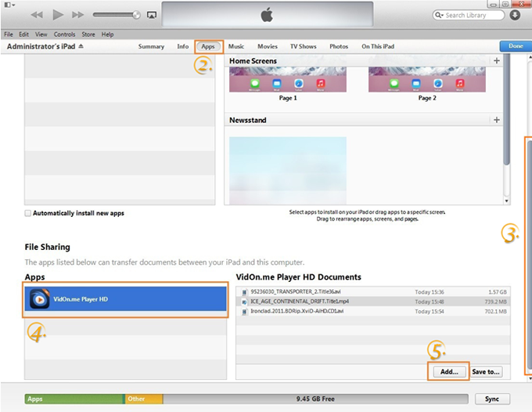Screen dimensions: 532x412
Task: Click the home screens panel scroll-down arrow
Action: [x=506, y=201]
